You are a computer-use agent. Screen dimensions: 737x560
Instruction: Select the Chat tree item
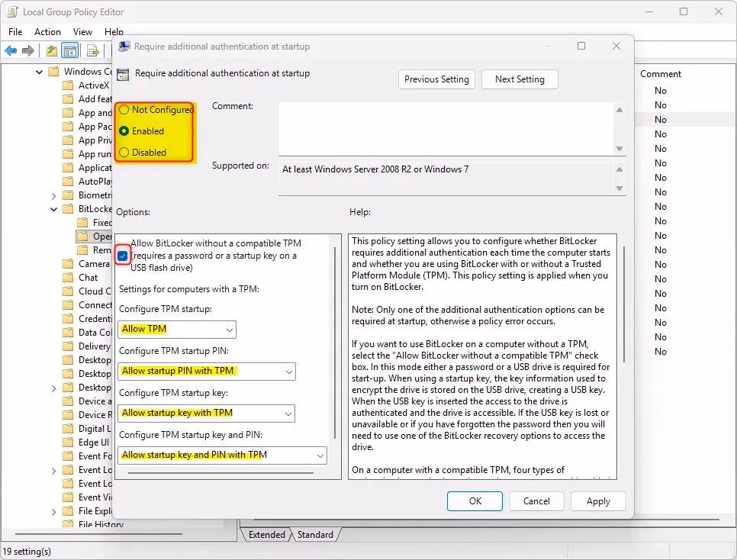88,278
